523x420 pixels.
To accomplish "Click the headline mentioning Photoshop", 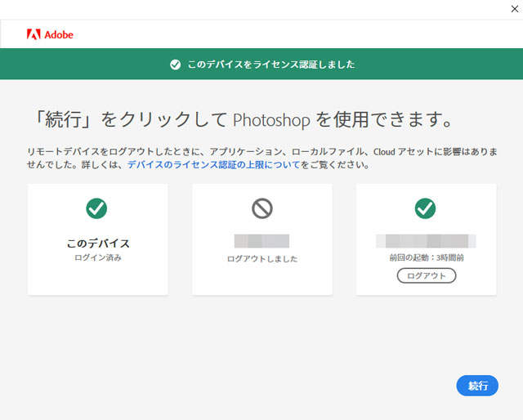I will tap(243, 119).
